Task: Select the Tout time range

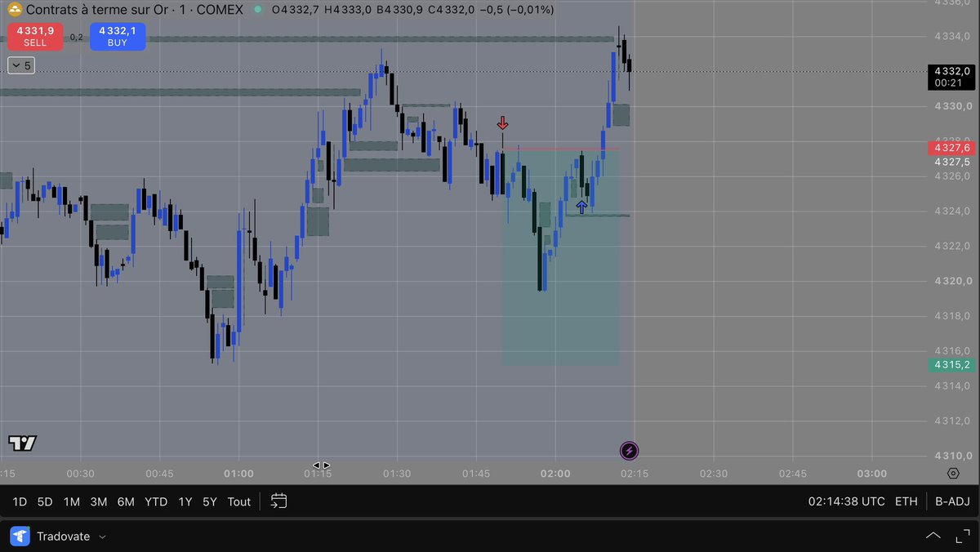Action: click(x=239, y=501)
